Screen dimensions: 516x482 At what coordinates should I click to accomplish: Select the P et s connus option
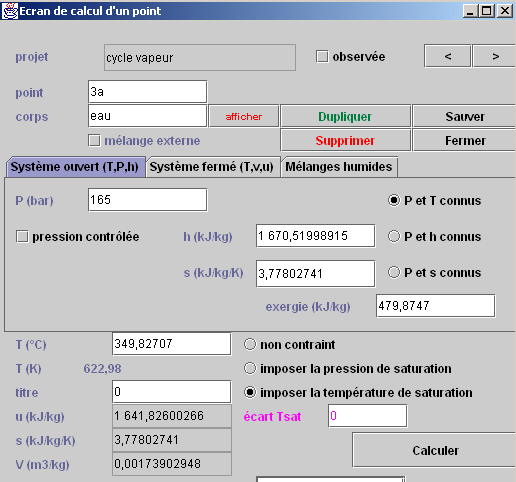point(394,272)
